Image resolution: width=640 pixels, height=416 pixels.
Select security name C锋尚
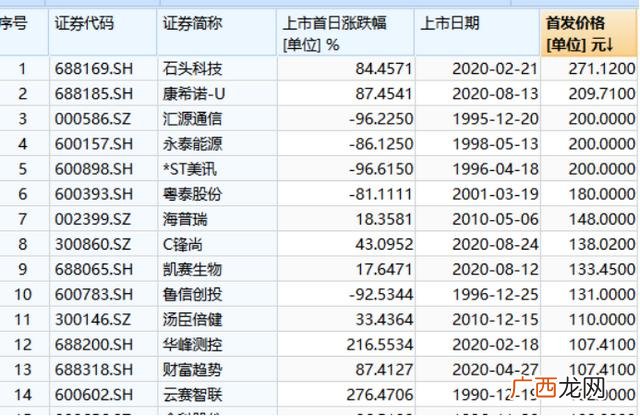(x=182, y=245)
